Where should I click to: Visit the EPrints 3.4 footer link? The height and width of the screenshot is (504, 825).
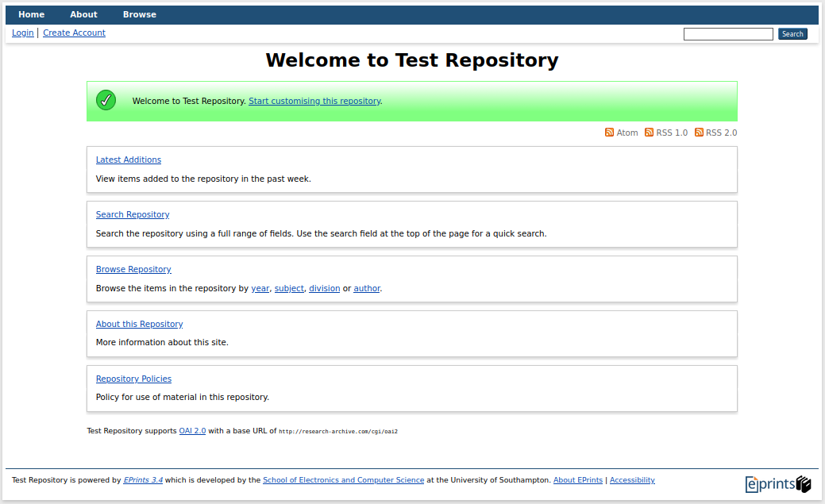(x=143, y=480)
